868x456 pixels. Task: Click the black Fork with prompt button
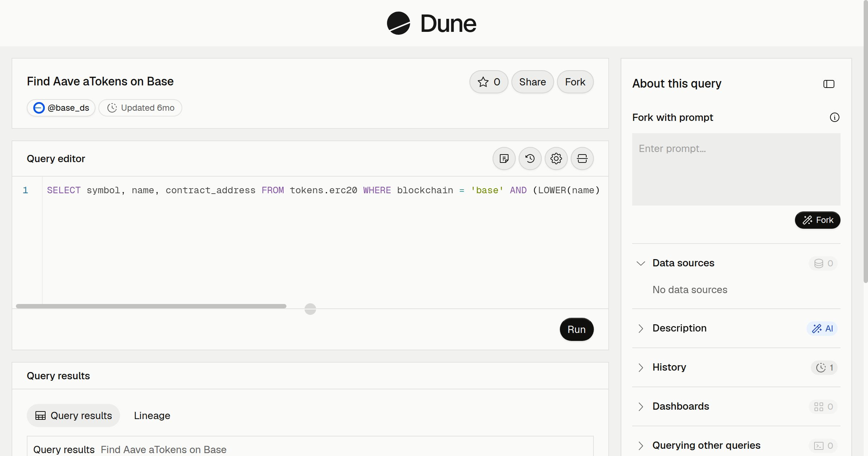817,220
